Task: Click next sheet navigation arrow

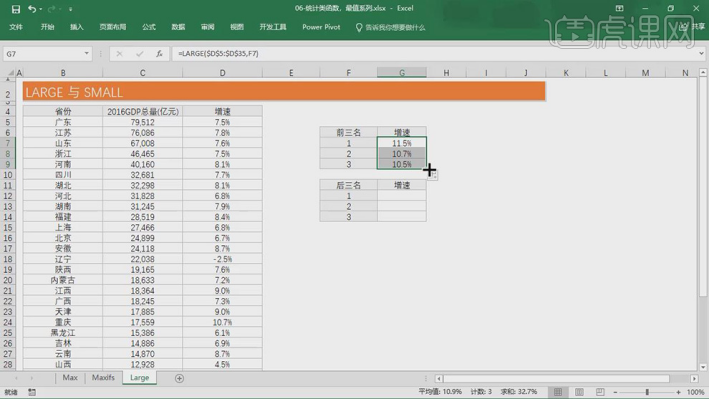Action: click(32, 378)
